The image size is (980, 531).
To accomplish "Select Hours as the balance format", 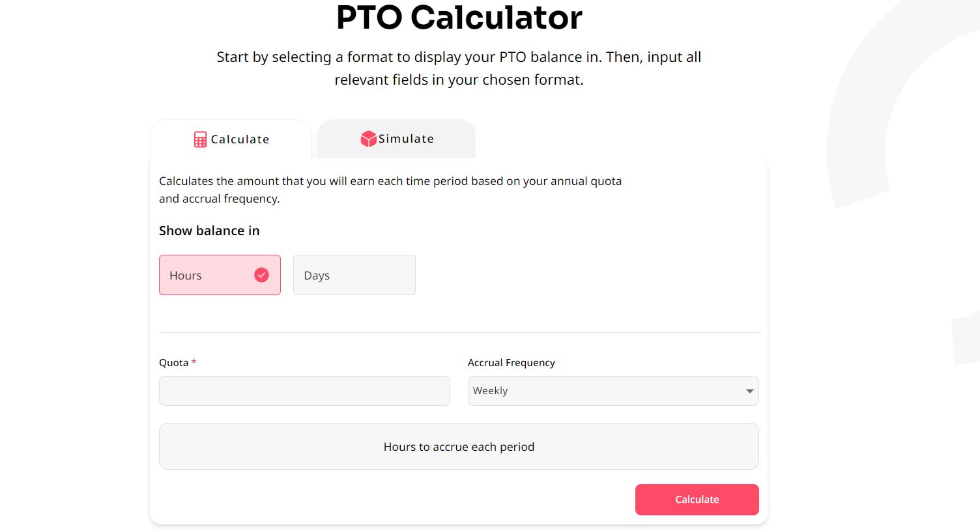I will (220, 275).
